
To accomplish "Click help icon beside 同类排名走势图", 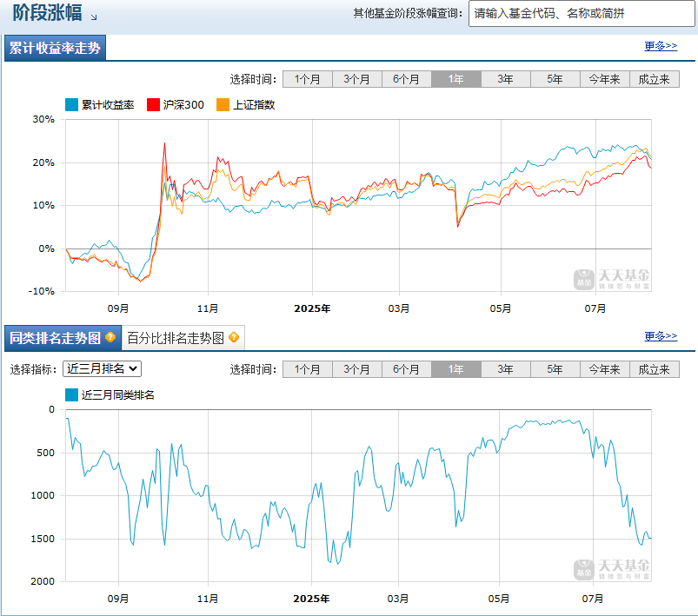I will 110,337.
